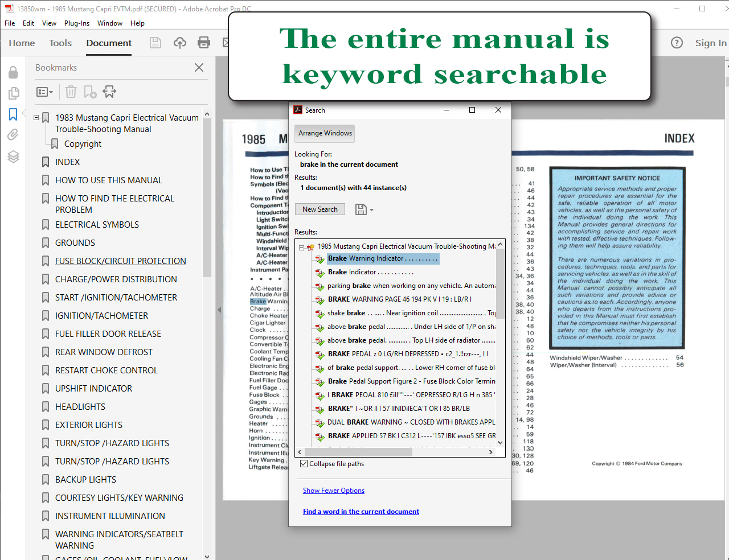
Task: Open the Window menu
Action: 110,23
